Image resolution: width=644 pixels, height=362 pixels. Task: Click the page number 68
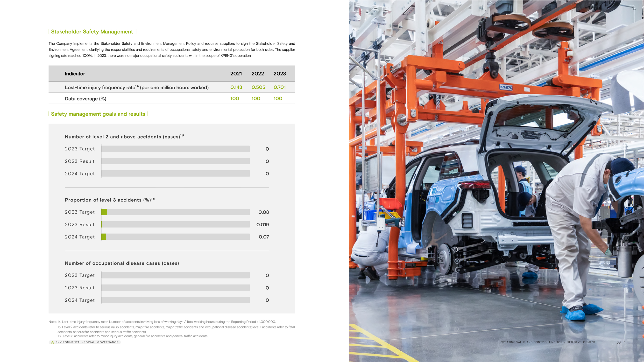(618, 342)
